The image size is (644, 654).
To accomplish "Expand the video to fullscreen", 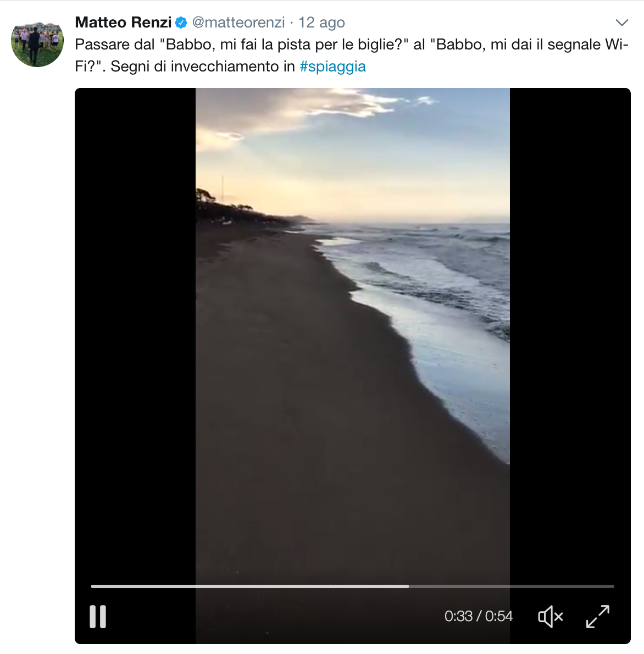I will (598, 617).
